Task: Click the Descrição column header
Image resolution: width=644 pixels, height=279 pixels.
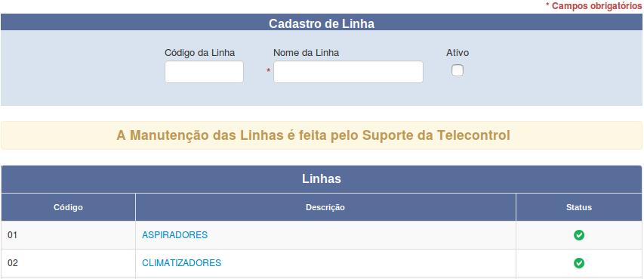Action: (325, 207)
